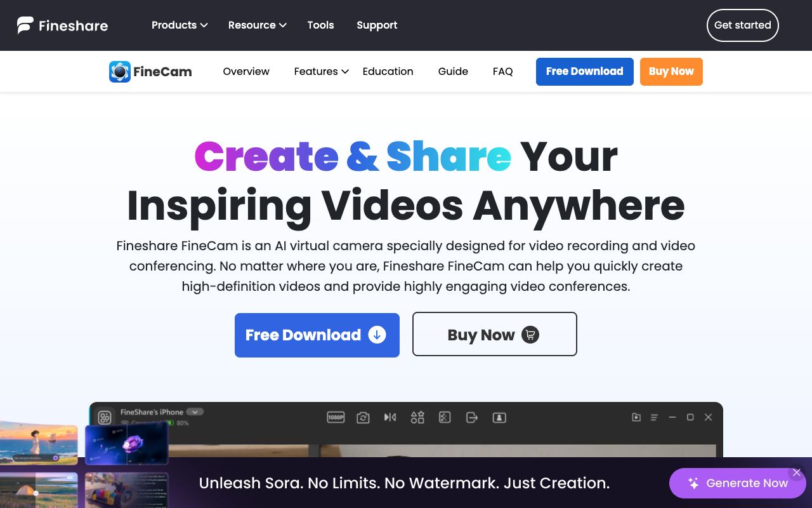Close the Sora promo banner

coord(797,472)
